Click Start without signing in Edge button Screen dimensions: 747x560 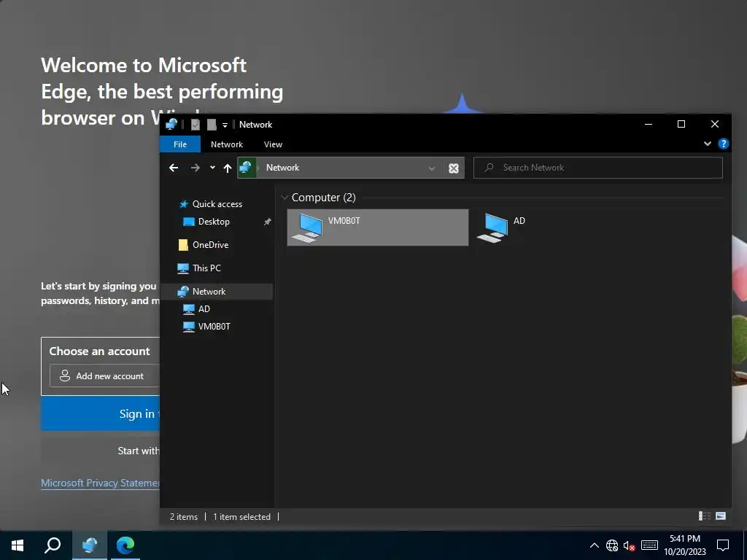coord(100,451)
